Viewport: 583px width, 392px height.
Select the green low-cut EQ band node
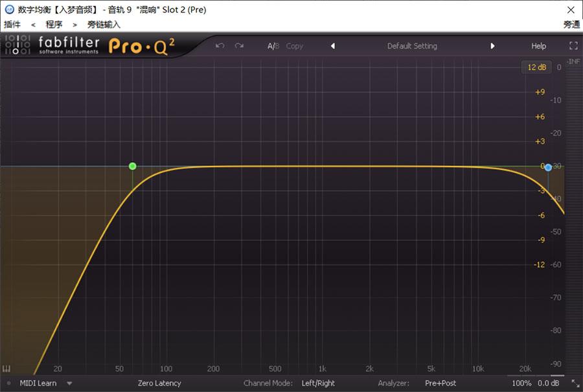click(133, 166)
